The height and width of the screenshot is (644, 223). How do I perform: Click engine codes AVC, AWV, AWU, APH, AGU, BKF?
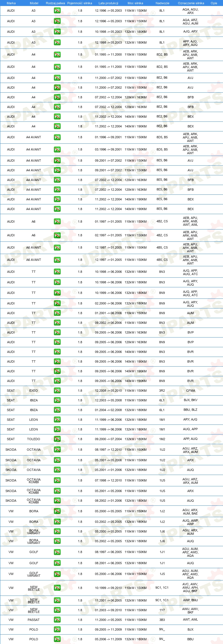pos(190,588)
